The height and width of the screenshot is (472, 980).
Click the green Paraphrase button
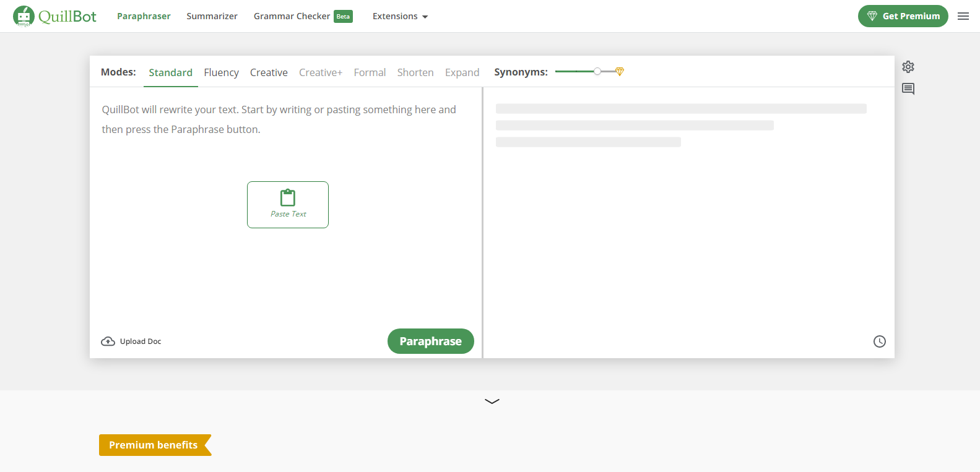coord(431,341)
